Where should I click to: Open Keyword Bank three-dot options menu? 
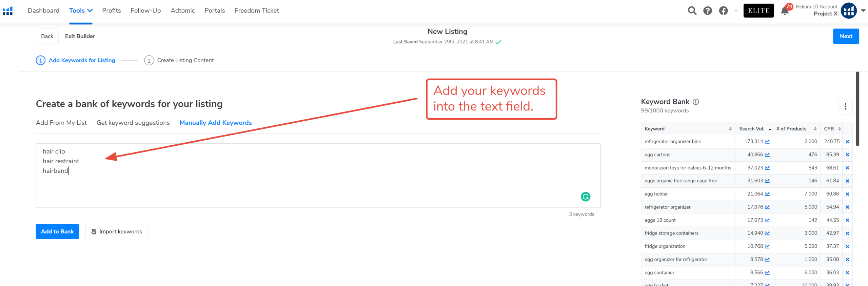pos(845,106)
